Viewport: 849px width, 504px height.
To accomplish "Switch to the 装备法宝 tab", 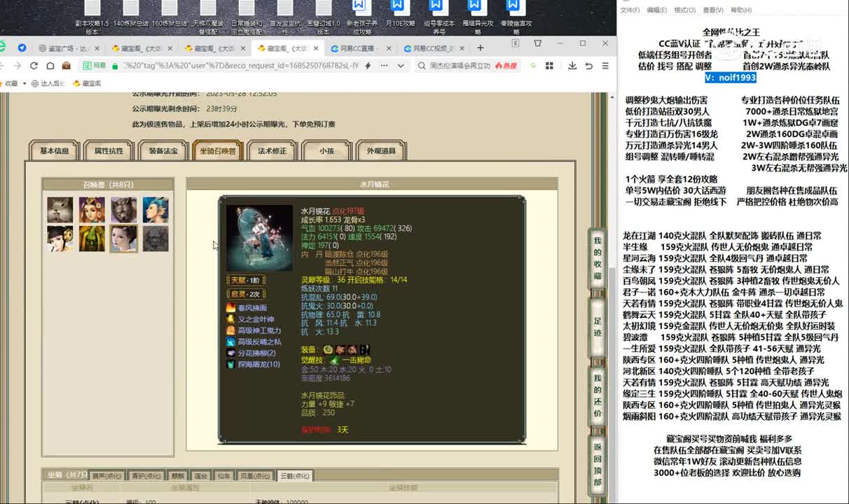I will coord(163,150).
